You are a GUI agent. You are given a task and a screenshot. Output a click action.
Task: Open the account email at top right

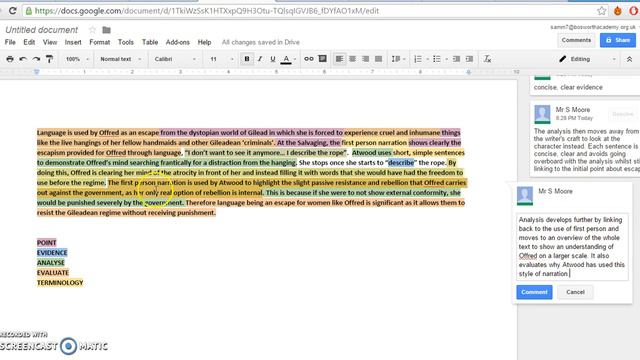pyautogui.click(x=593, y=27)
